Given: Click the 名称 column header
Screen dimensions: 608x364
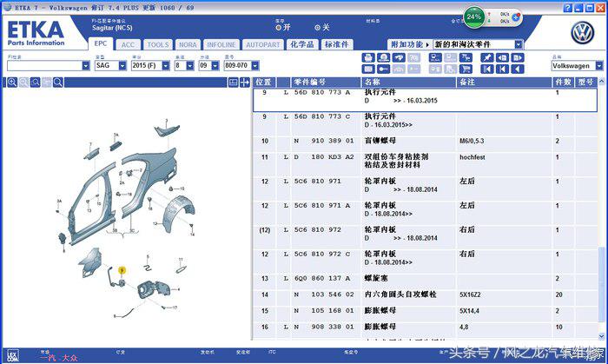Looking at the screenshot, I should click(x=409, y=83).
